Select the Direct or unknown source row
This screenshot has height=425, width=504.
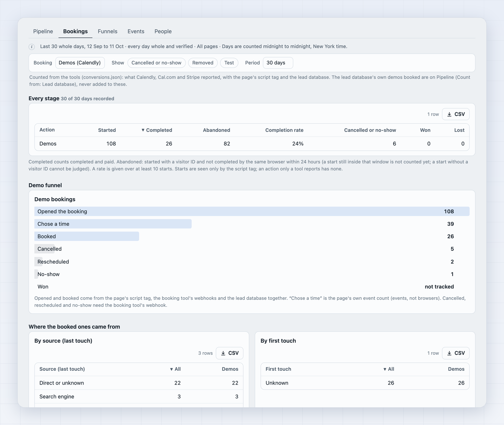[139, 383]
